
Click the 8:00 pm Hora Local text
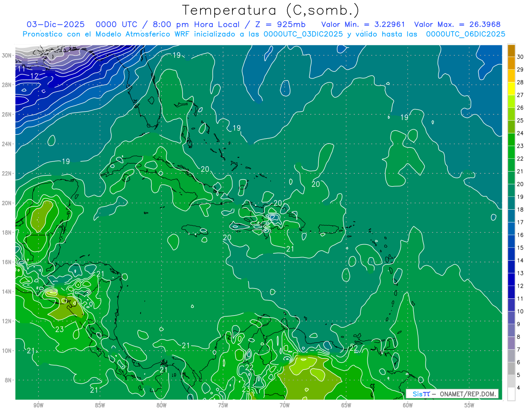[x=196, y=24]
